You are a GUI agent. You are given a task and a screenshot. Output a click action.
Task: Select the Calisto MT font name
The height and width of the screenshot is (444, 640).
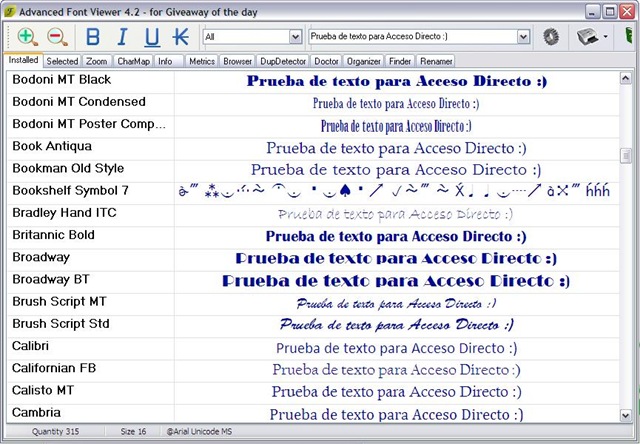[43, 391]
